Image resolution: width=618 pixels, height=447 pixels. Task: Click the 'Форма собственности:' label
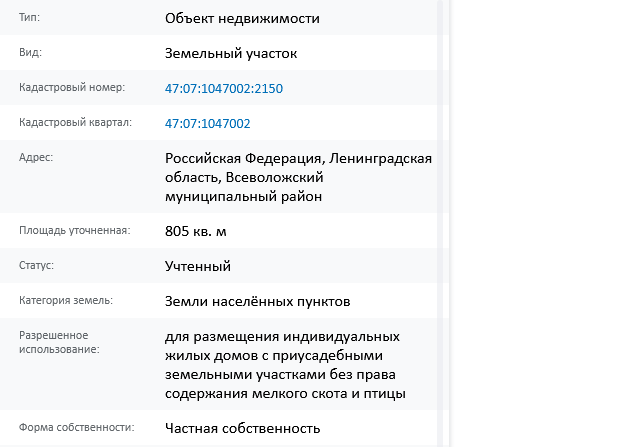coord(76,427)
